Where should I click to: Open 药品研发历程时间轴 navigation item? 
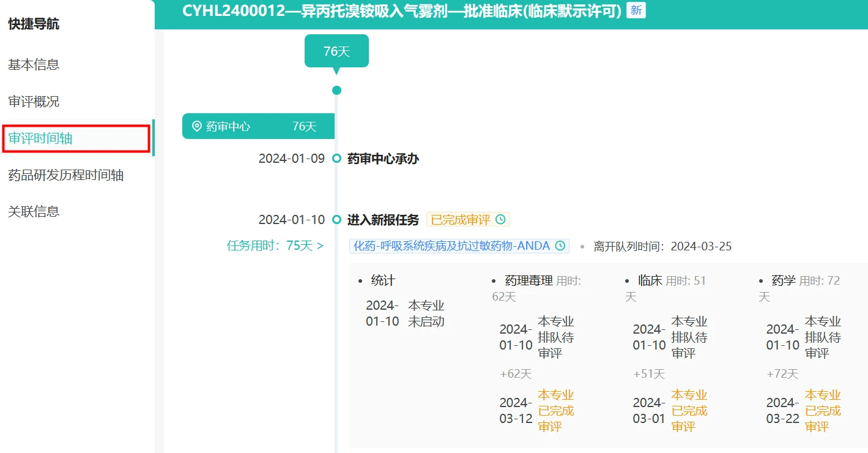click(65, 175)
